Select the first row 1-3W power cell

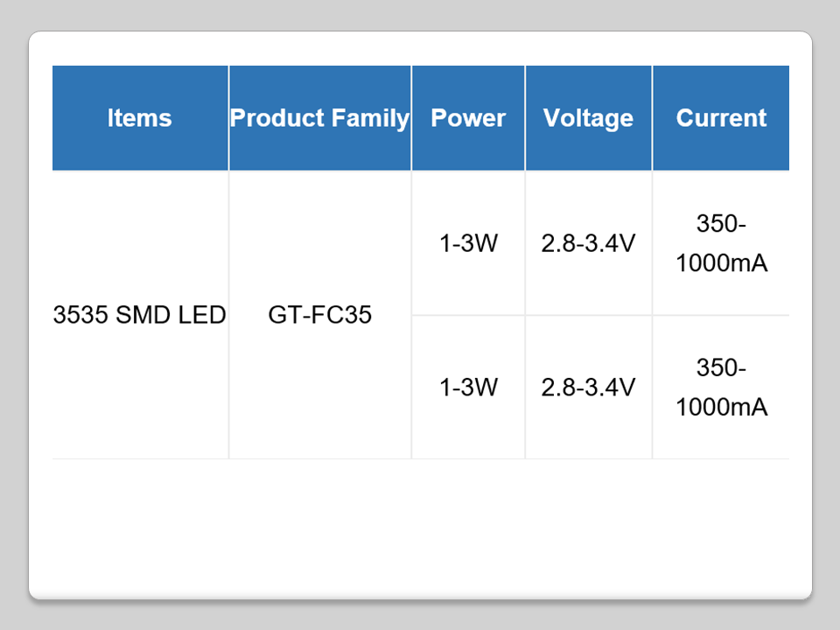coord(468,243)
